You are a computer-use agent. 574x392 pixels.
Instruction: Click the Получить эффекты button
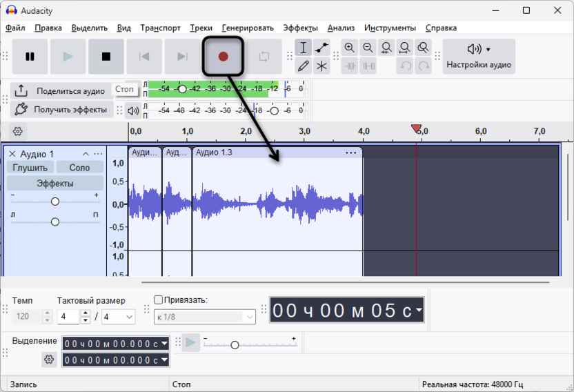[61, 109]
